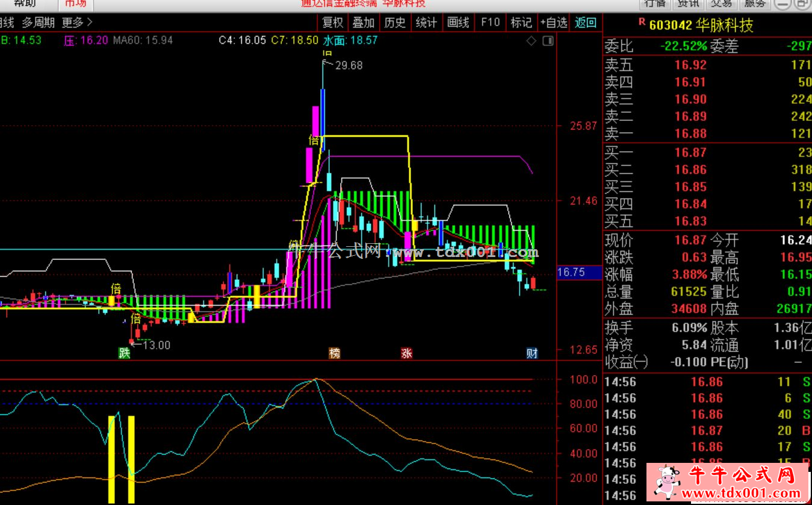
Task: Click the 返回 back button
Action: (x=586, y=23)
